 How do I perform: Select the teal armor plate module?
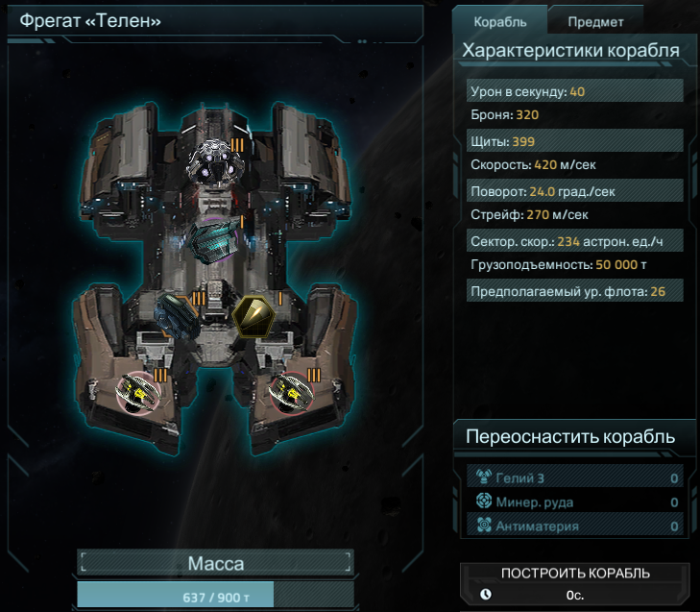(213, 241)
